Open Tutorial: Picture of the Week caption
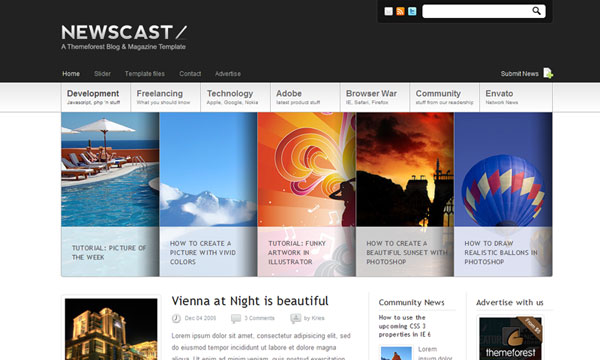This screenshot has height=360, width=600. click(109, 252)
